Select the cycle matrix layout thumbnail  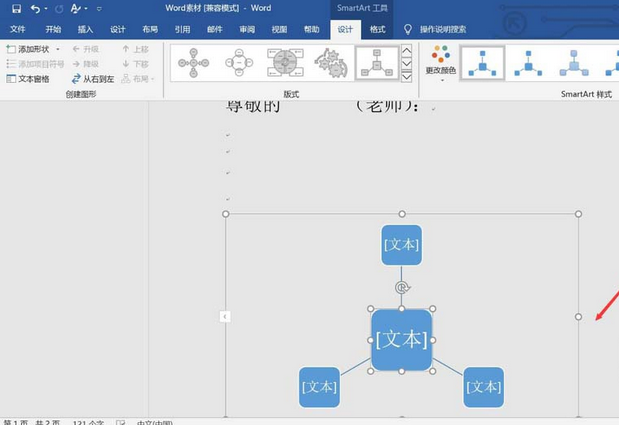coord(285,63)
